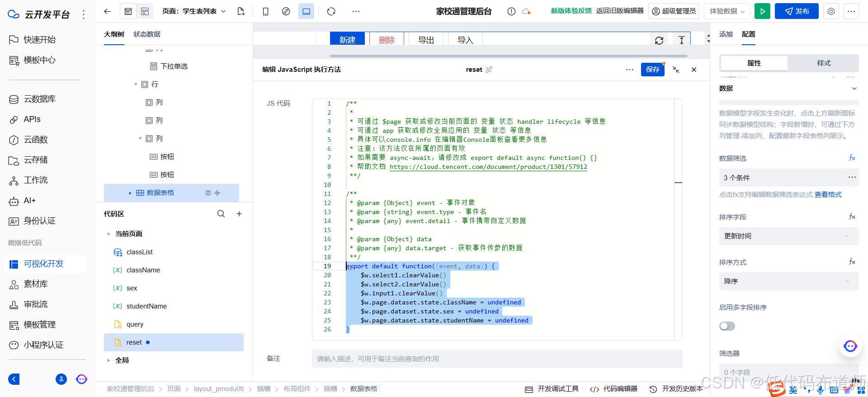Save the JavaScript method
Viewport: 868px width, 397px height.
tap(653, 70)
